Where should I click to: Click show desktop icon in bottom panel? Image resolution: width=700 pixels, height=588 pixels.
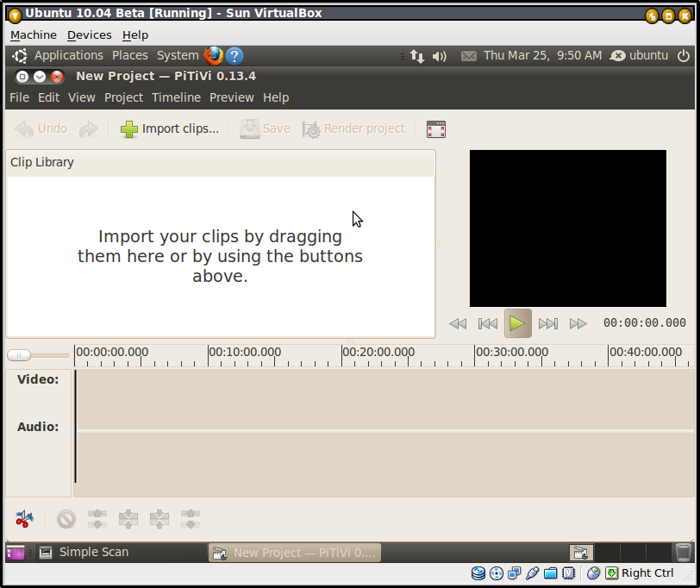coord(16,553)
